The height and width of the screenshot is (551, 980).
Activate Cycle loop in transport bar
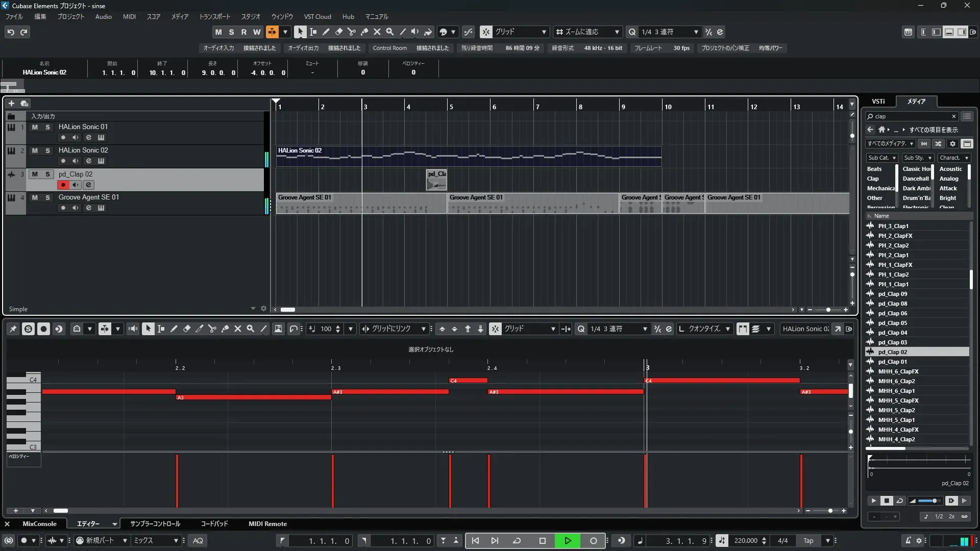click(x=517, y=541)
